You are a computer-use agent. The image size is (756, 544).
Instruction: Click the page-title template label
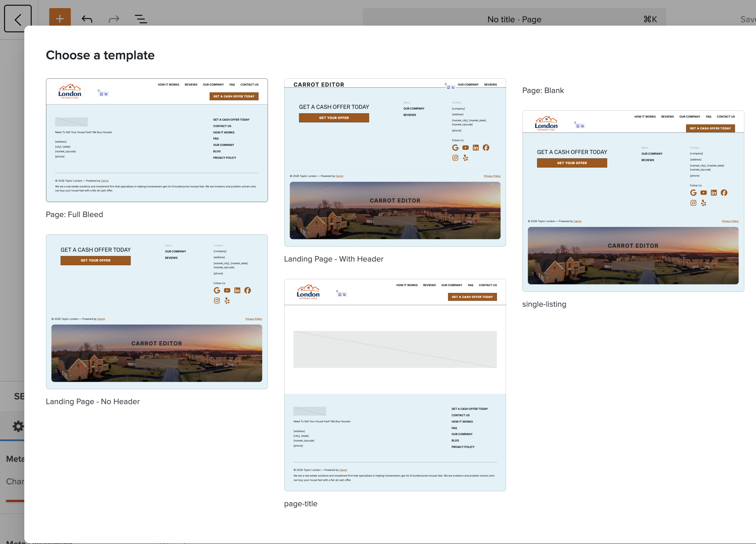[x=300, y=504]
